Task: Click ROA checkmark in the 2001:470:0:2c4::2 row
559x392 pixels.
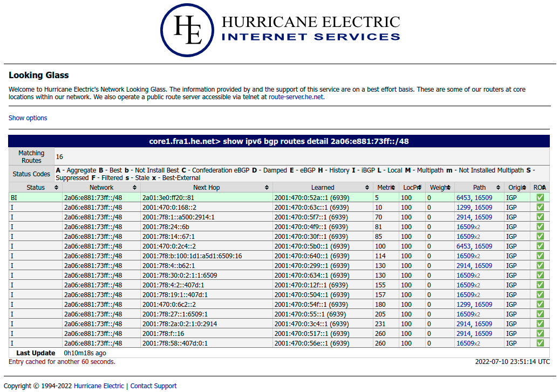Action: pyautogui.click(x=540, y=246)
